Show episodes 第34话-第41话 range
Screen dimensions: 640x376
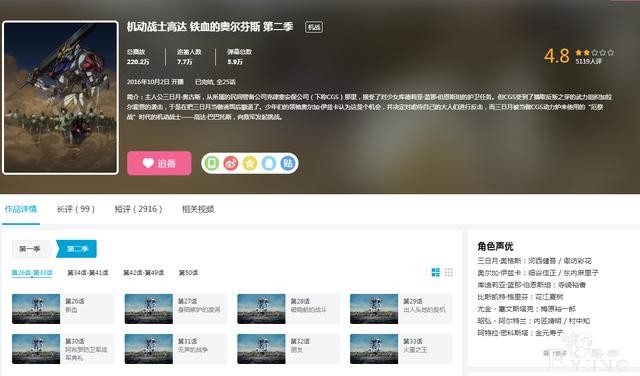88,273
